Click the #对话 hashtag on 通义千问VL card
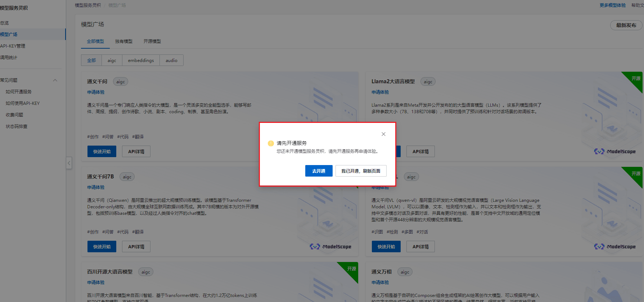644x302 pixels. click(422, 232)
